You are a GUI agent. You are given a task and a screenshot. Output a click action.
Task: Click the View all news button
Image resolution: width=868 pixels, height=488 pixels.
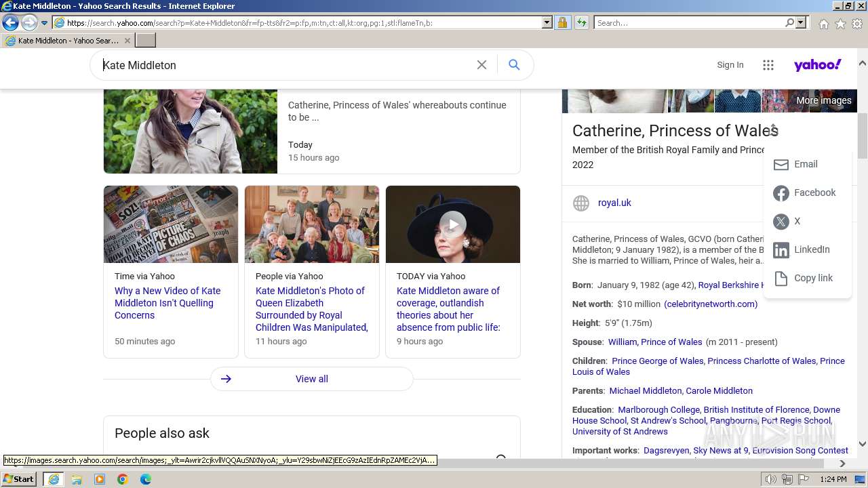point(312,379)
